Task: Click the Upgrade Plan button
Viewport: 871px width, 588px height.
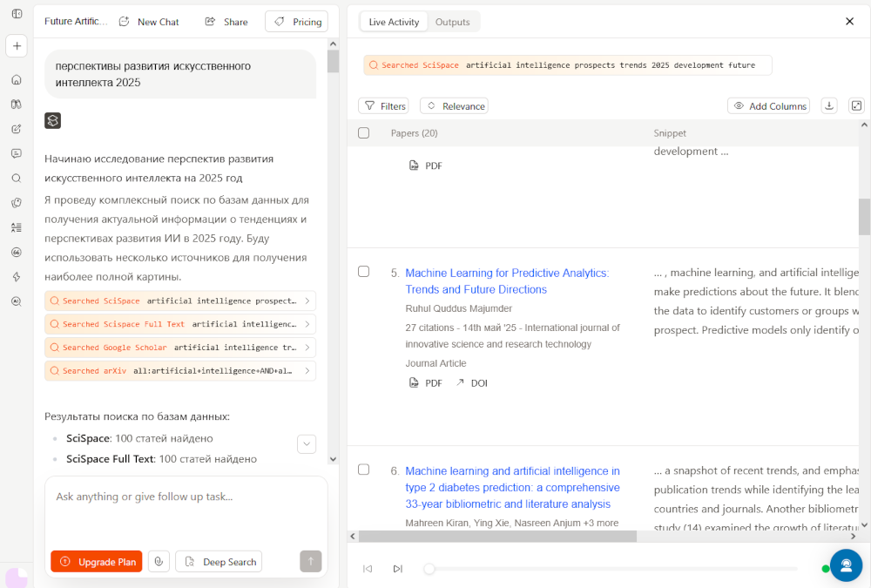Action: point(97,562)
